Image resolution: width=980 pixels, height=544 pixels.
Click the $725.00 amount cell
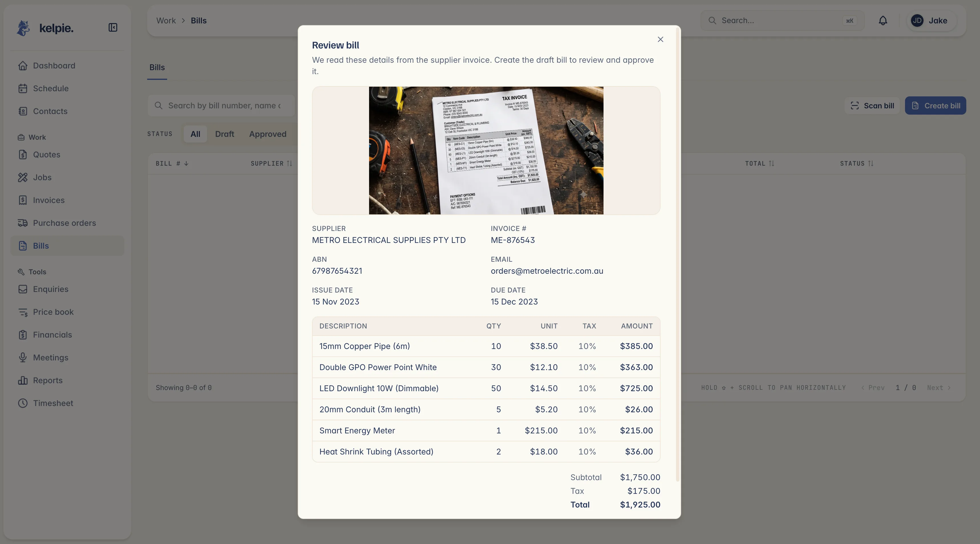[x=636, y=389]
